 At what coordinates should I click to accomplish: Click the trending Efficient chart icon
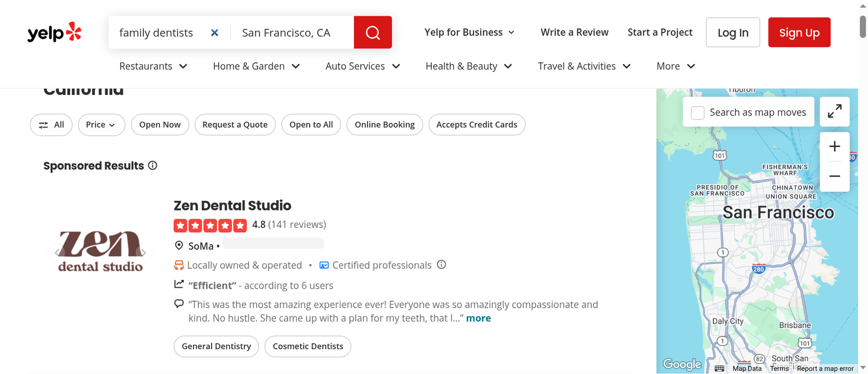[178, 284]
